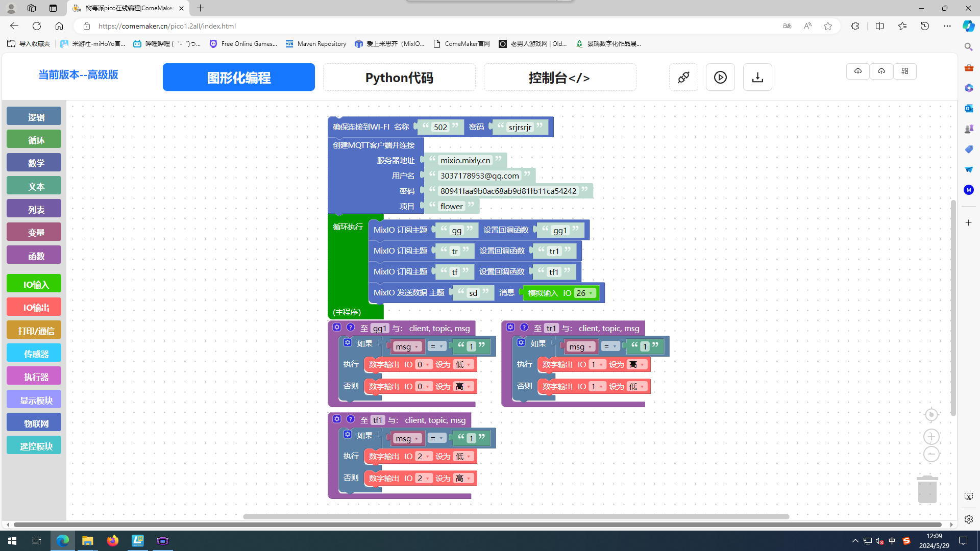The width and height of the screenshot is (980, 551).
Task: Open the grid layout icon
Action: (905, 71)
